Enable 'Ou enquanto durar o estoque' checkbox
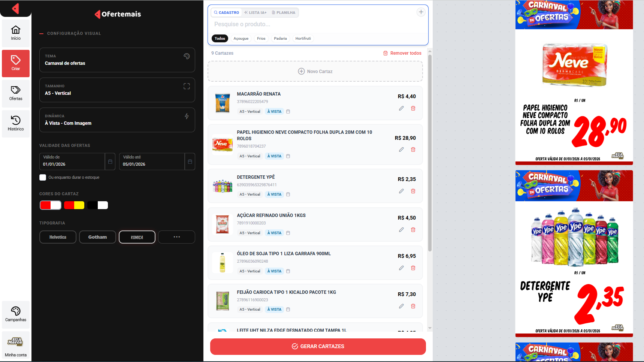The height and width of the screenshot is (362, 644). coord(43,177)
